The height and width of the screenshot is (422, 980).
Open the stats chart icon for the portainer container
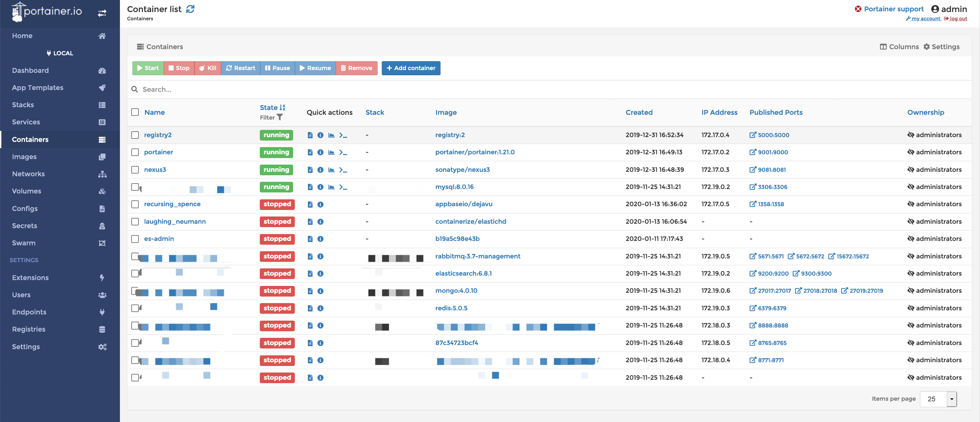(x=331, y=152)
